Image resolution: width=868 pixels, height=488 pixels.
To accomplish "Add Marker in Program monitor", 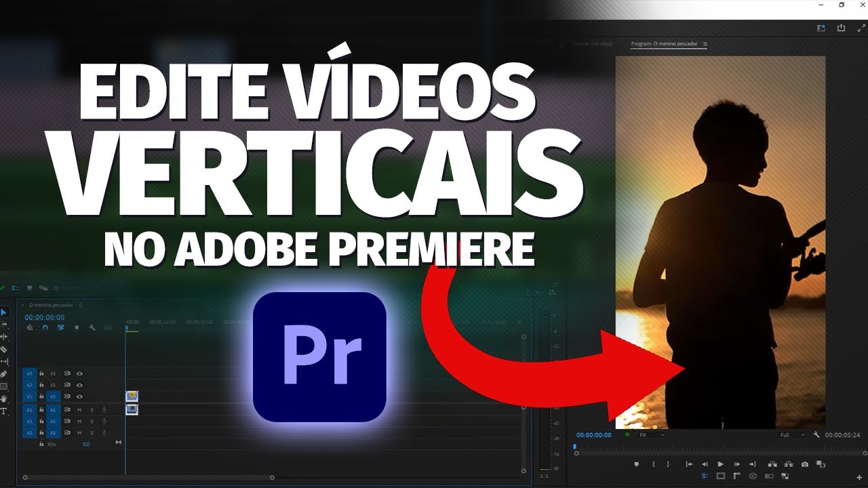I will point(637,464).
